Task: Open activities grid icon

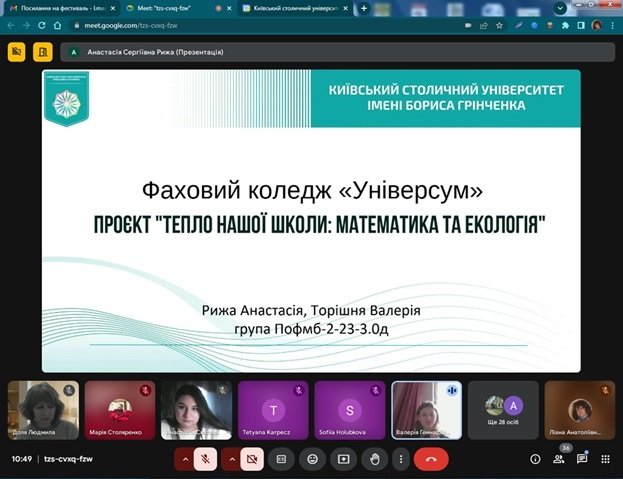Action: (606, 459)
